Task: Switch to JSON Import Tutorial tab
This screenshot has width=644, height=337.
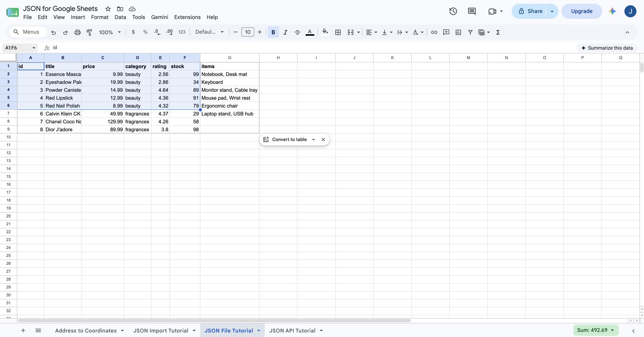Action: pos(161,331)
